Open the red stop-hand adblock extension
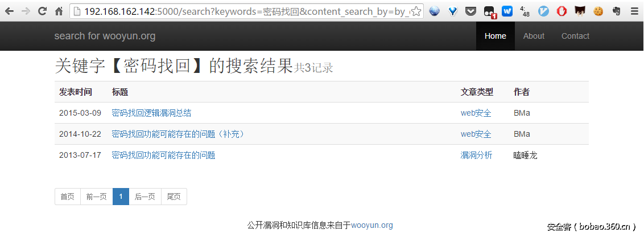The image size is (644, 237). pos(562,11)
